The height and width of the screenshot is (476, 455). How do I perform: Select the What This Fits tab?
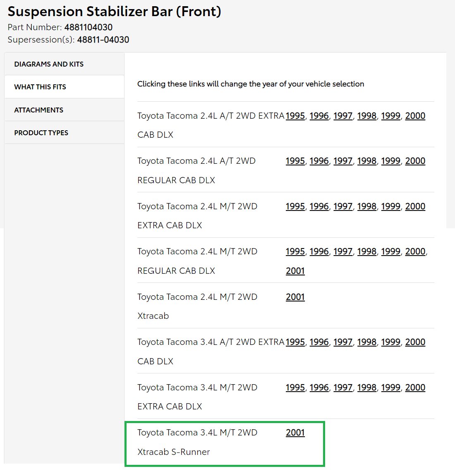[x=65, y=87]
